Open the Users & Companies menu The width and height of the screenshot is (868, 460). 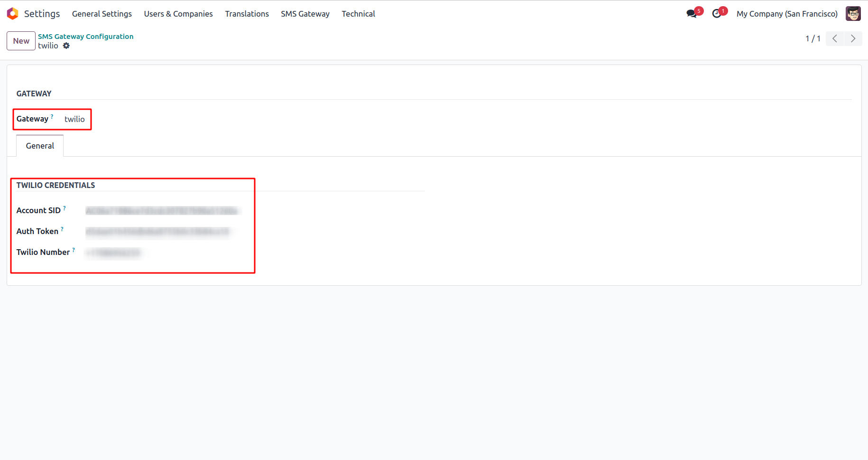click(x=178, y=14)
